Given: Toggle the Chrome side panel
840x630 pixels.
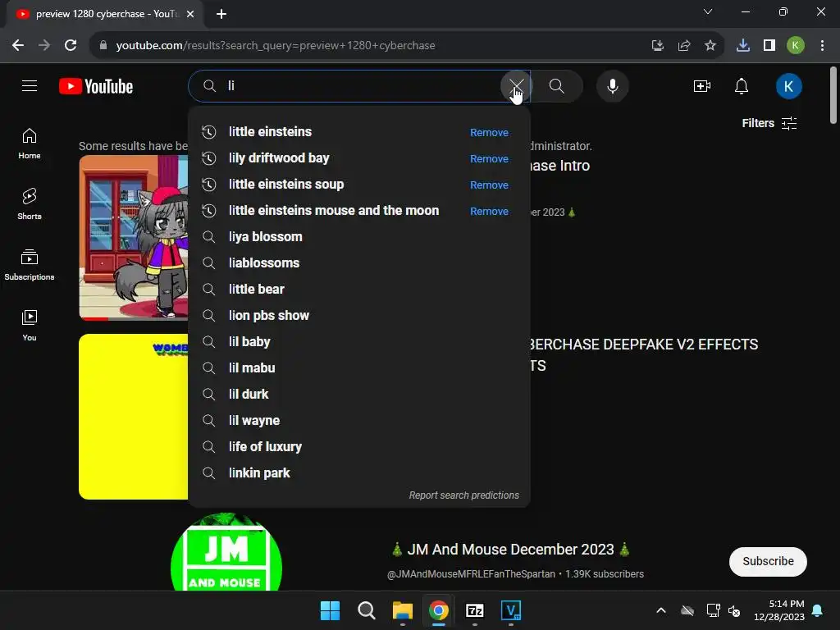Looking at the screenshot, I should (x=769, y=46).
